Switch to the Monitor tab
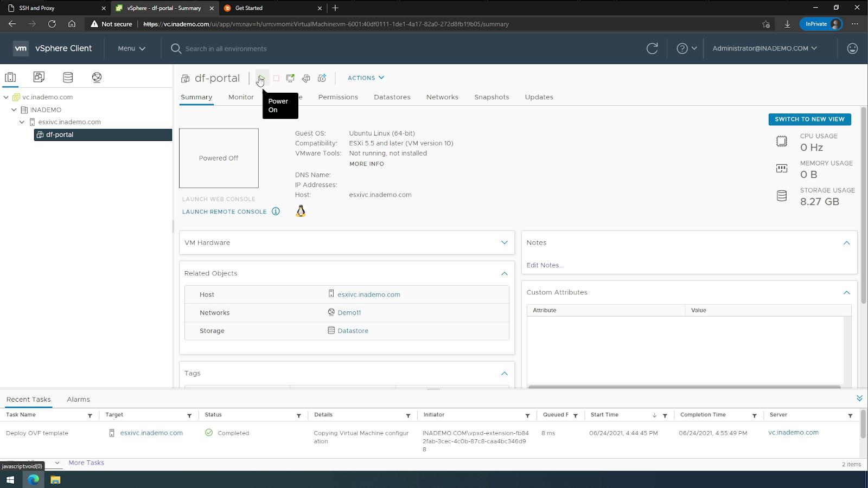This screenshot has height=488, width=868. pos(241,97)
